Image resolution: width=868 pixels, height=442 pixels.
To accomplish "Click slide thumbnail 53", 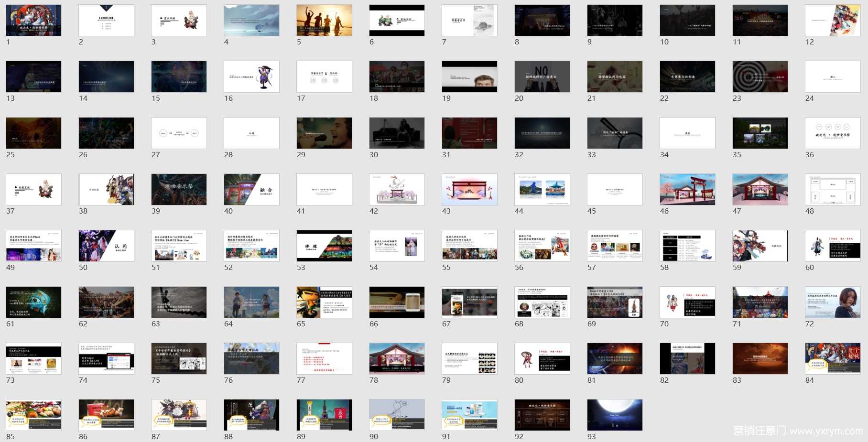I will click(324, 246).
